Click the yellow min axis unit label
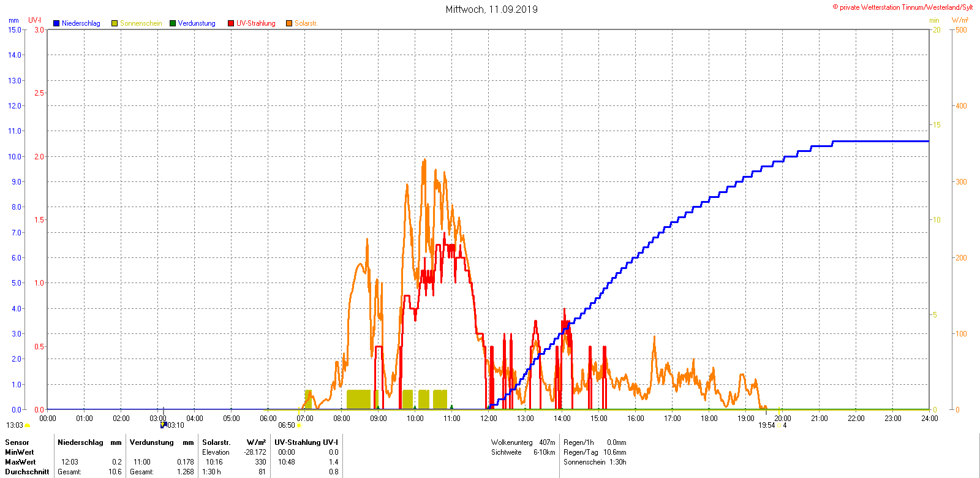The image size is (980, 478). pos(934,20)
